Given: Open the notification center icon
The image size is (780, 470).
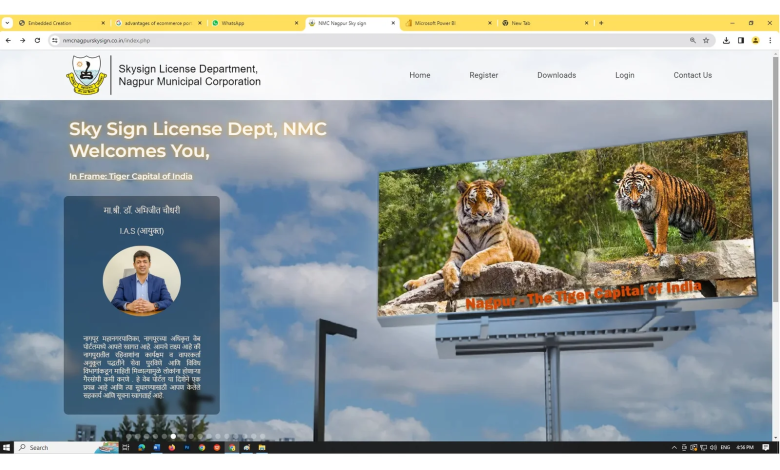Looking at the screenshot, I should pos(766,447).
